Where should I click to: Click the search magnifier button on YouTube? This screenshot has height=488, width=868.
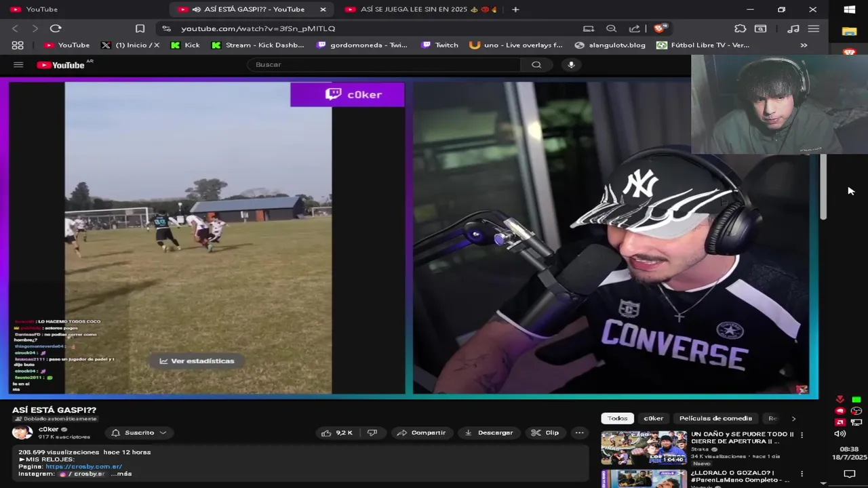536,64
